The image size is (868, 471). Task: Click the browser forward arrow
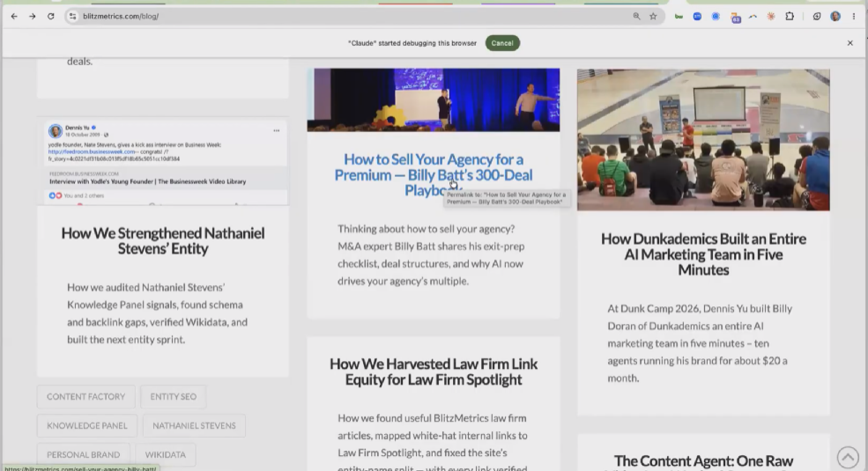pyautogui.click(x=32, y=17)
